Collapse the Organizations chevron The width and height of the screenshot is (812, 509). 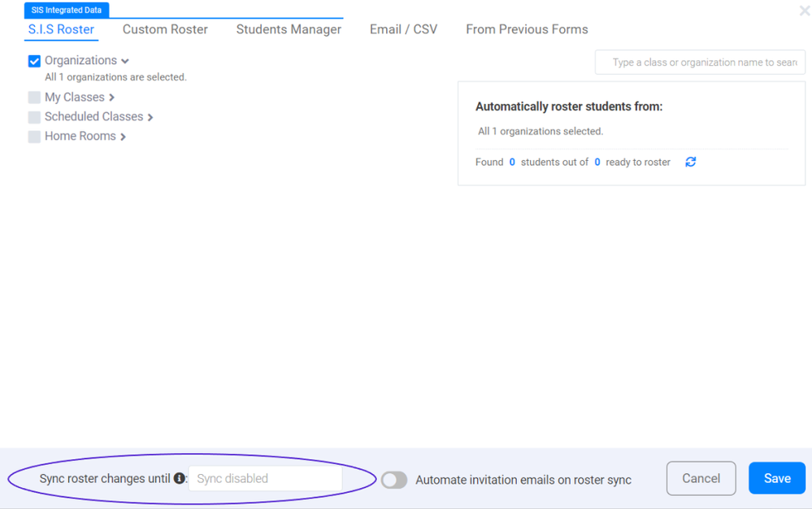click(x=125, y=62)
